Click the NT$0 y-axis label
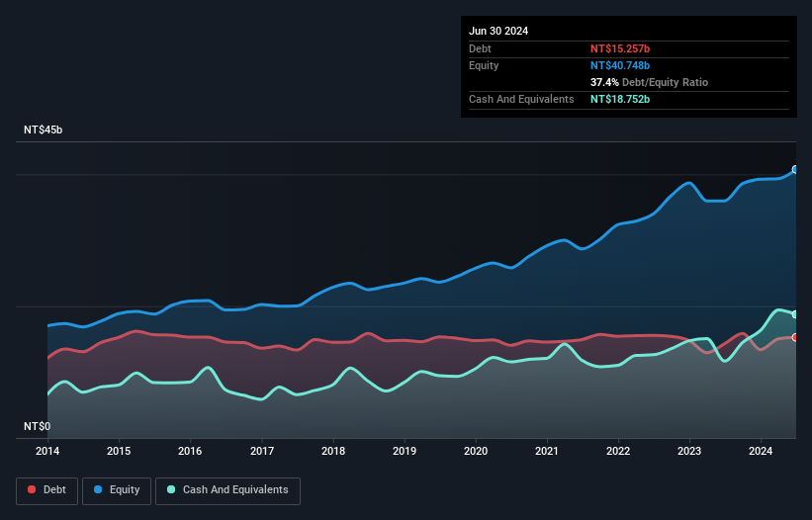The width and height of the screenshot is (812, 520). (x=37, y=426)
